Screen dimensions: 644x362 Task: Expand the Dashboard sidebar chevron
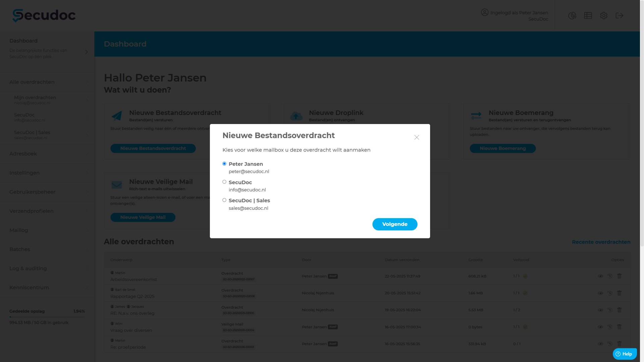pos(86,52)
